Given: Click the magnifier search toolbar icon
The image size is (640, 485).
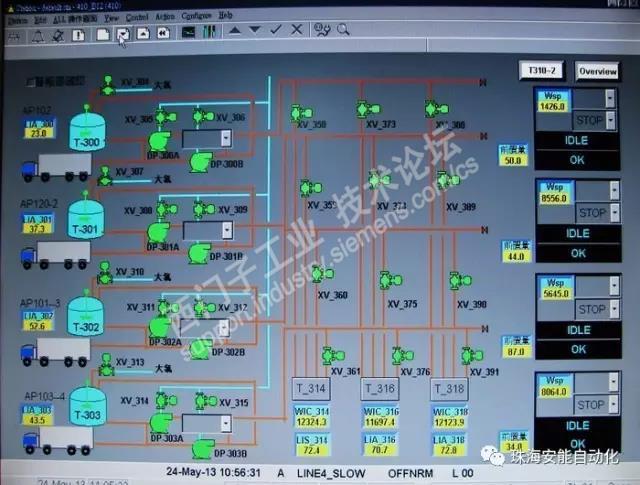Looking at the screenshot, I should [343, 29].
